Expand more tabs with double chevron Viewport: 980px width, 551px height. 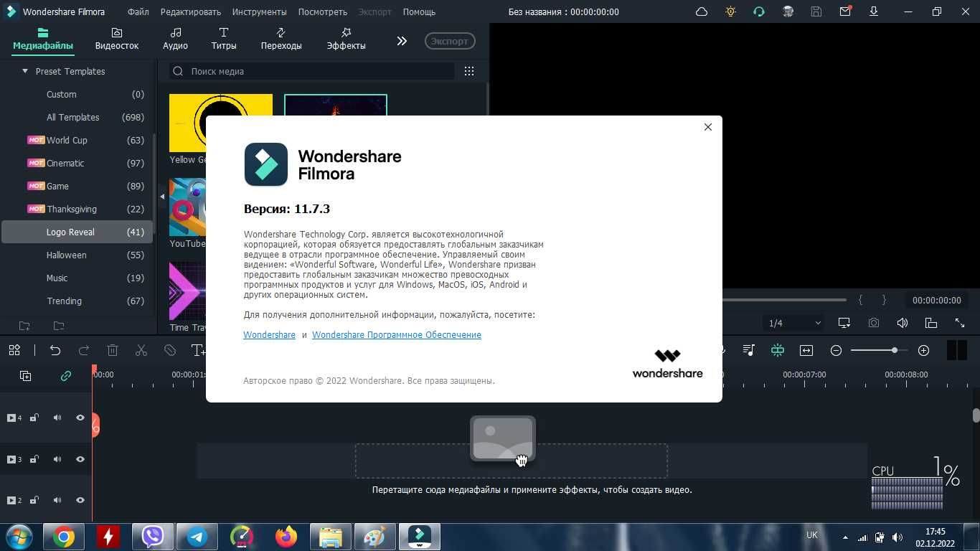coord(402,41)
